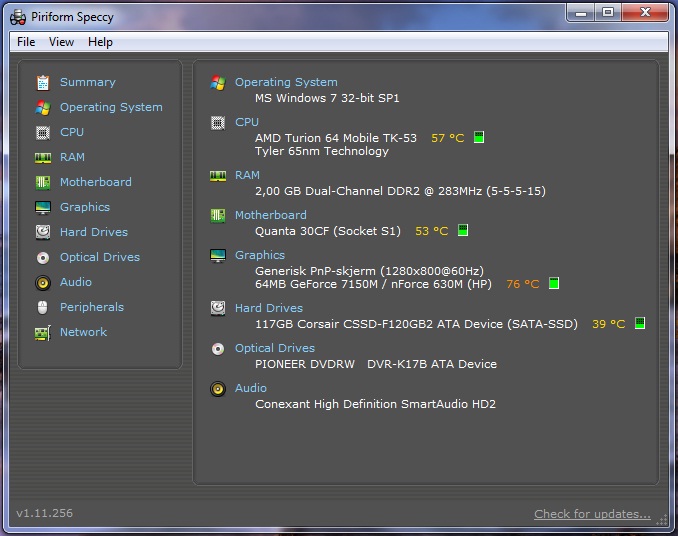This screenshot has height=536, width=678.
Task: Click the Graphics monitor icon in main panel
Action: point(218,255)
